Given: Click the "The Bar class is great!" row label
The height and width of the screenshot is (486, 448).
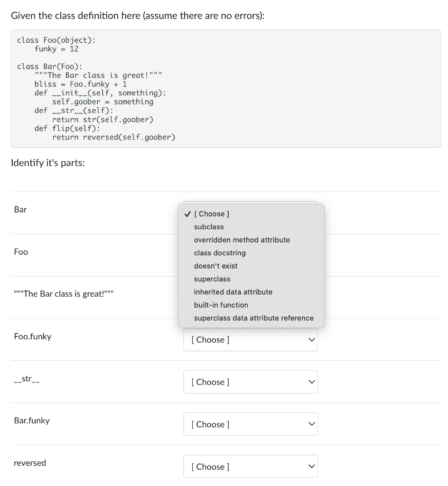Looking at the screenshot, I should [64, 294].
